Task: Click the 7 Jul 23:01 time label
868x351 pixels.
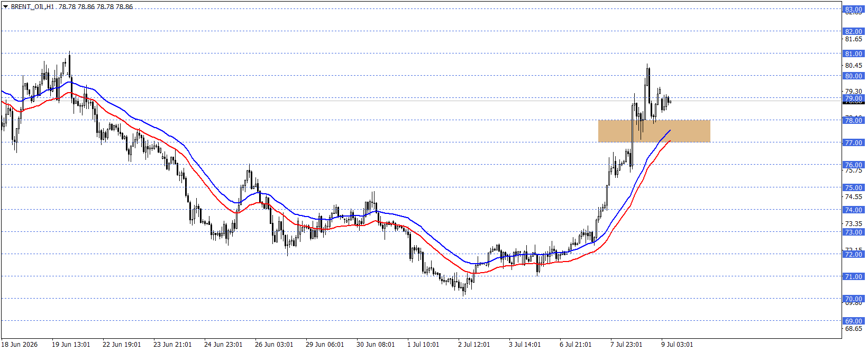Action: tap(626, 344)
